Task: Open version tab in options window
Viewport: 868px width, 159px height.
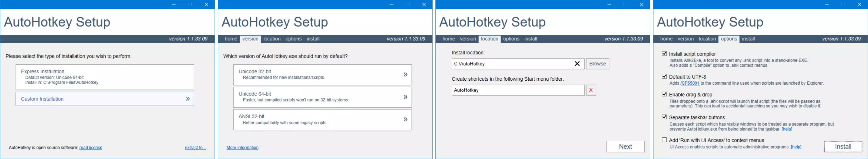Action: (x=686, y=39)
